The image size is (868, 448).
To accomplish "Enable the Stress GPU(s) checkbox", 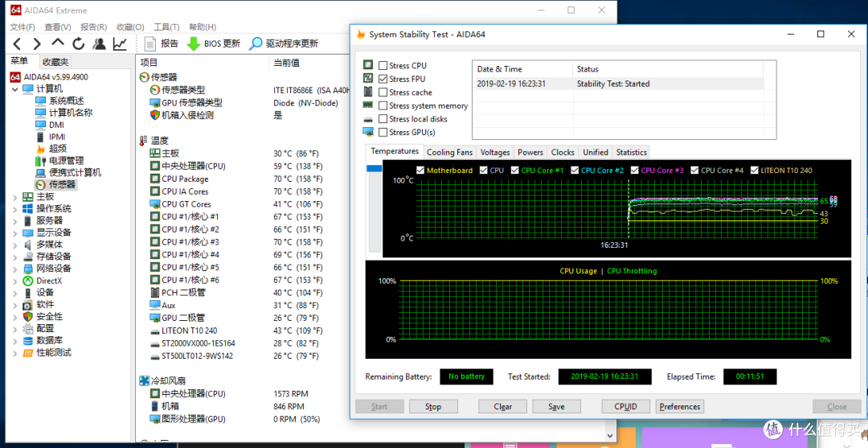I will click(x=383, y=133).
